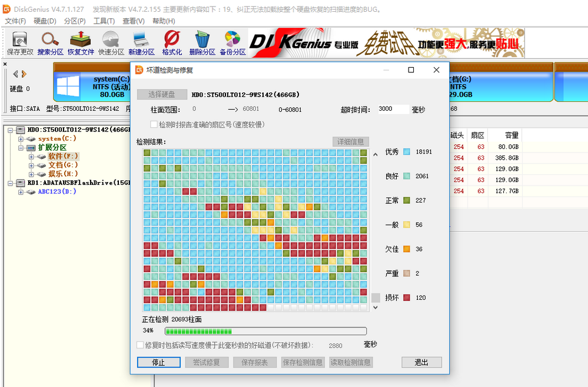Click the Damaged (损坏) red swatch
This screenshot has width=588, height=387.
coord(407,297)
